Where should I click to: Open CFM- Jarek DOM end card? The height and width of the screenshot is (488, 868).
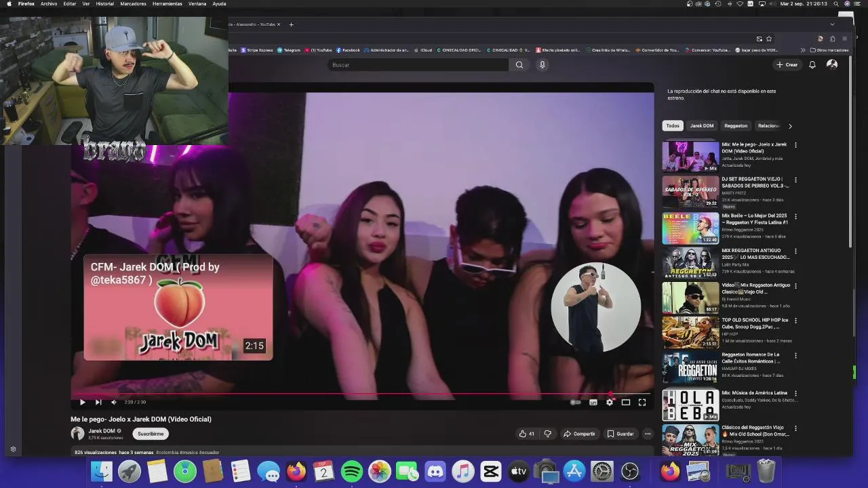pyautogui.click(x=178, y=307)
